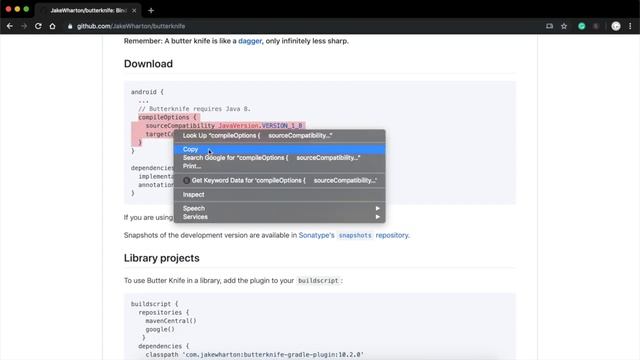Screen dimensions: 640x360
Task: Click the "// Butterknife requires Java 8." comment
Action: pyautogui.click(x=194, y=109)
